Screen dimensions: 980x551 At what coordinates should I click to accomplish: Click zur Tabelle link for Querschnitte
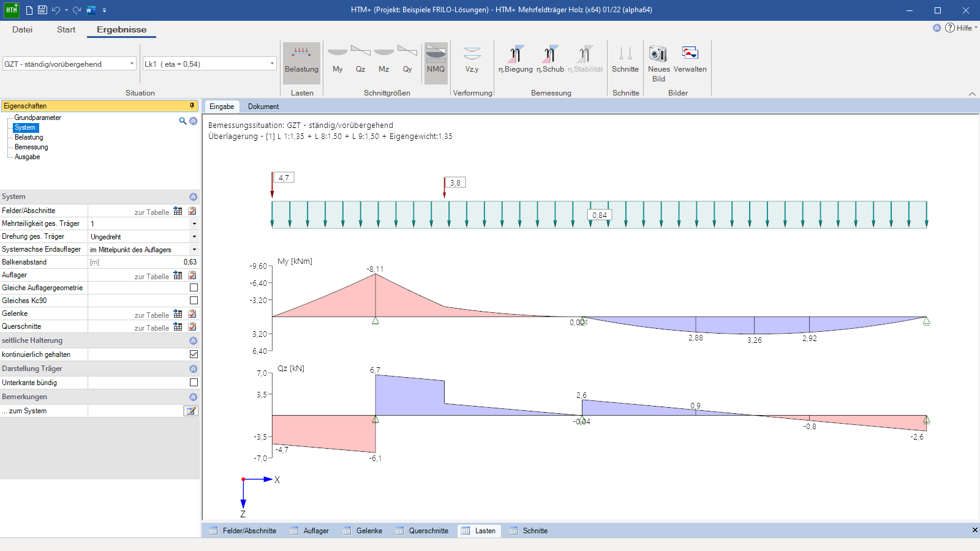(152, 328)
